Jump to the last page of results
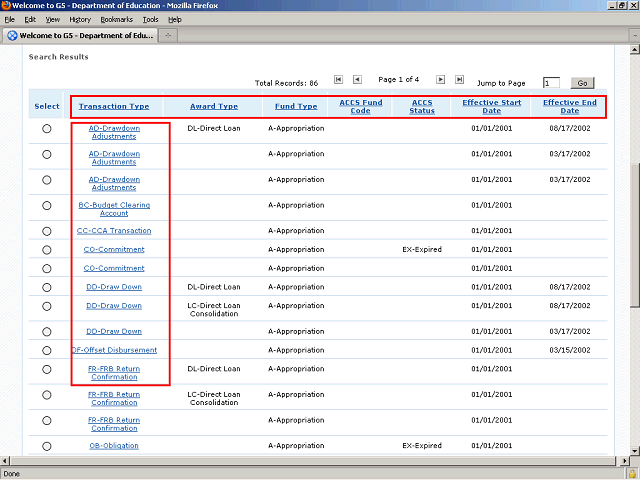 (459, 80)
